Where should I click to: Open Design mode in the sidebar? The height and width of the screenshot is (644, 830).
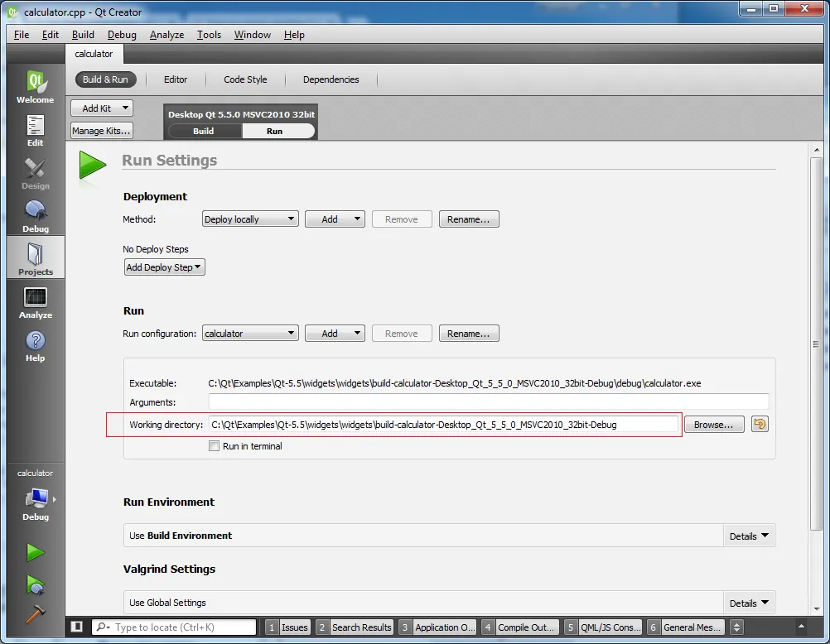[35, 174]
